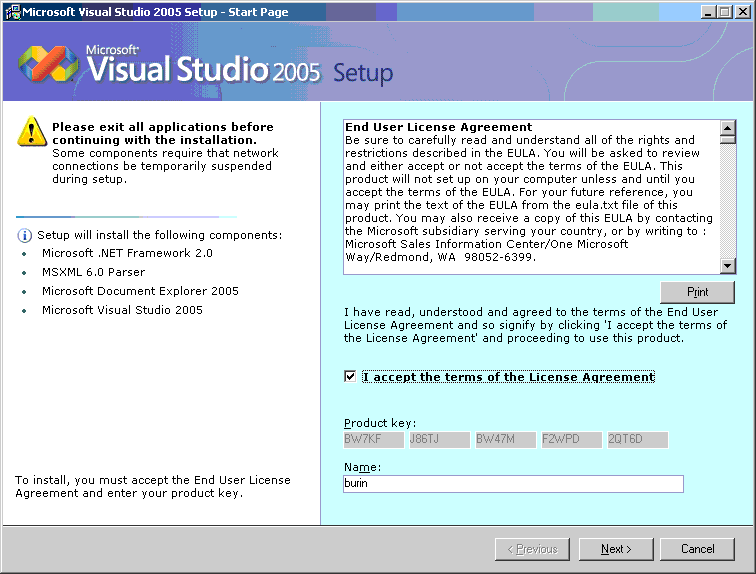Print the license agreement
Image resolution: width=756 pixels, height=574 pixels.
pos(697,292)
